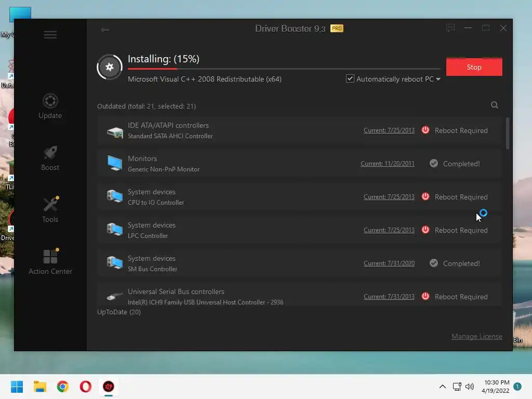Open the Tools section in the sidebar
This screenshot has height=399, width=532.
pos(50,210)
